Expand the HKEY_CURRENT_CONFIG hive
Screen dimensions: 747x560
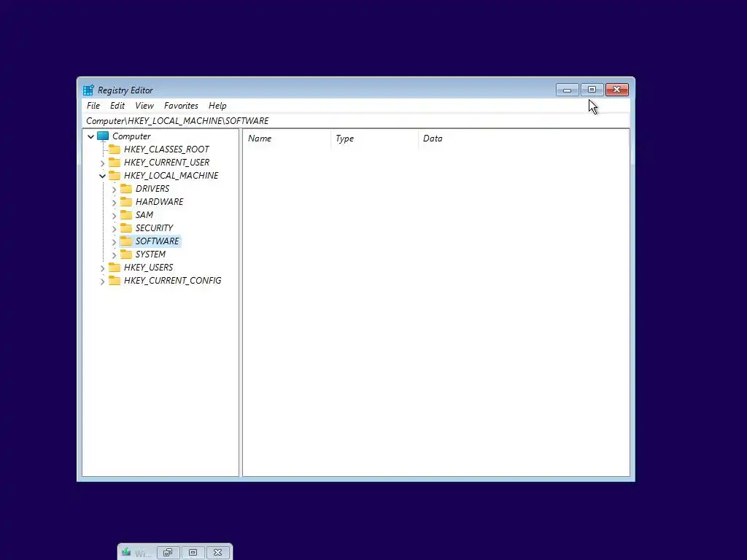(102, 281)
